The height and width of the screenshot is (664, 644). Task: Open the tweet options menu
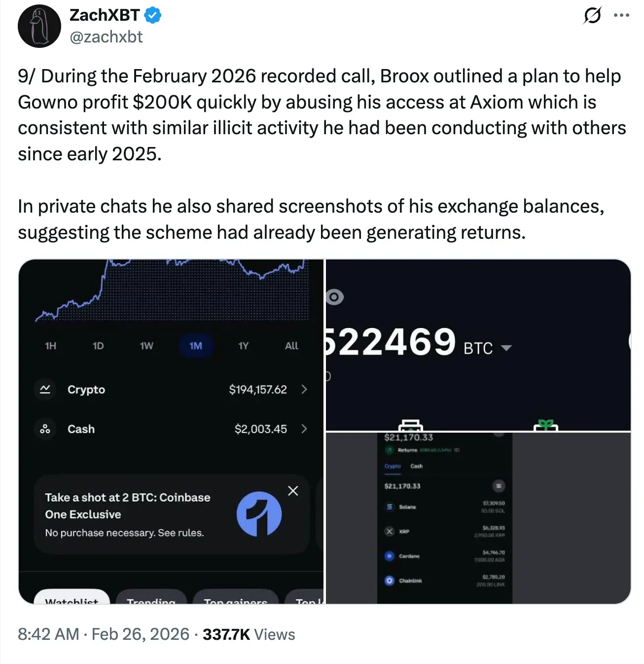coord(622,16)
